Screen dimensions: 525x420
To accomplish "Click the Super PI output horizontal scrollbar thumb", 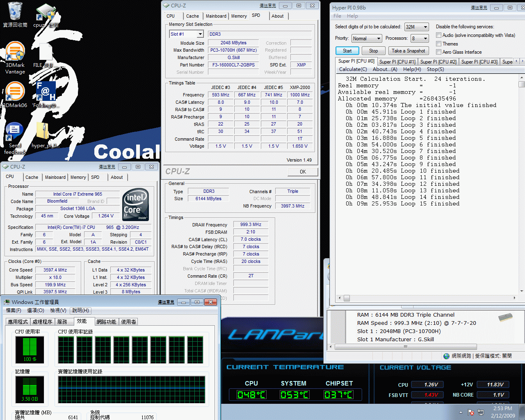I will pyautogui.click(x=347, y=298).
